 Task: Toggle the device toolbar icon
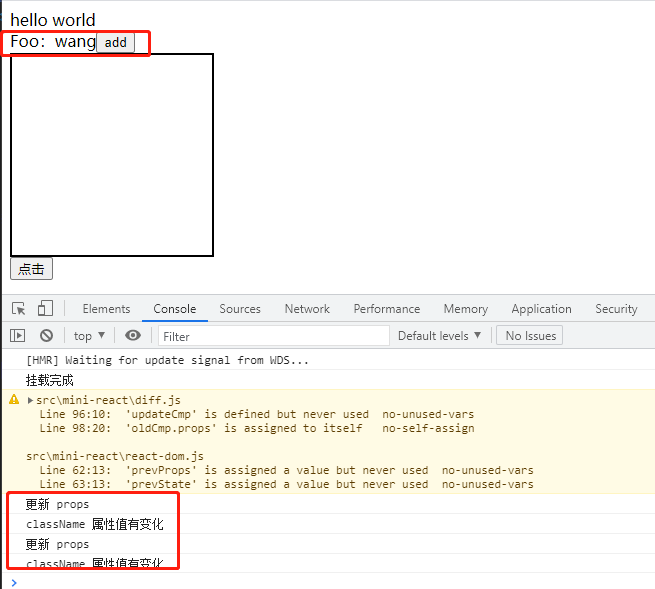point(45,309)
